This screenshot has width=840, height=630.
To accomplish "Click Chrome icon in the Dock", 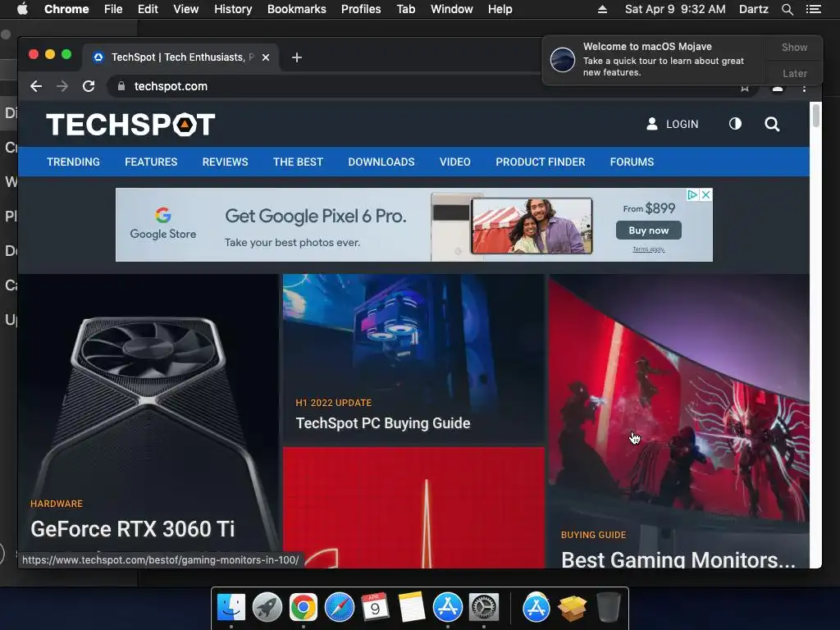I will pos(304,607).
